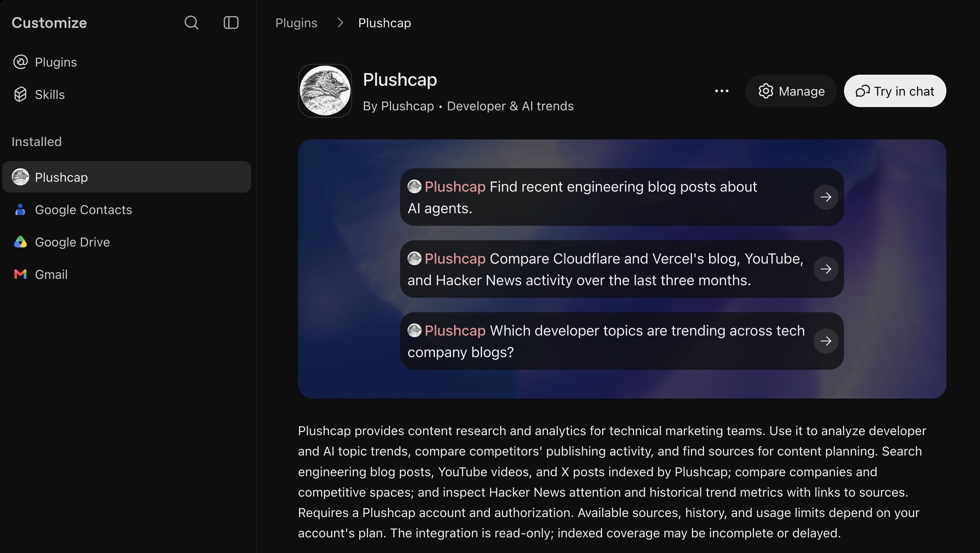Open Skills in the sidebar

point(126,94)
